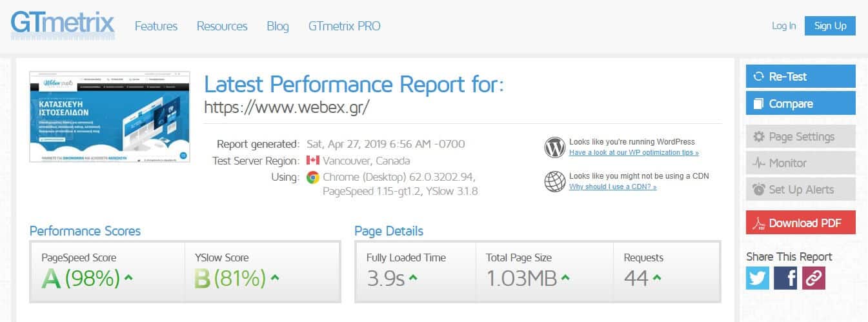868x322 pixels.
Task: Click the WordPress logo icon
Action: [555, 147]
